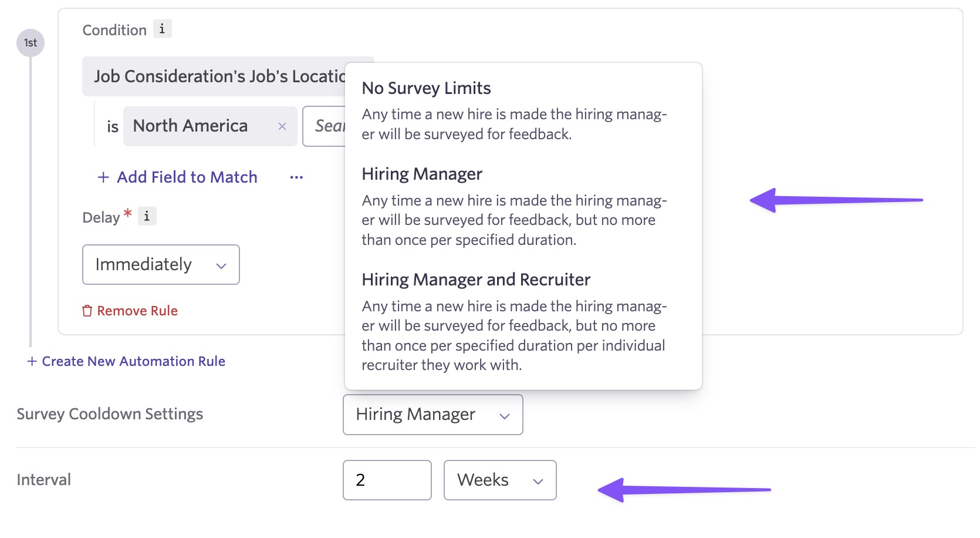Remove the North America tag
The height and width of the screenshot is (538, 980).
tap(282, 126)
